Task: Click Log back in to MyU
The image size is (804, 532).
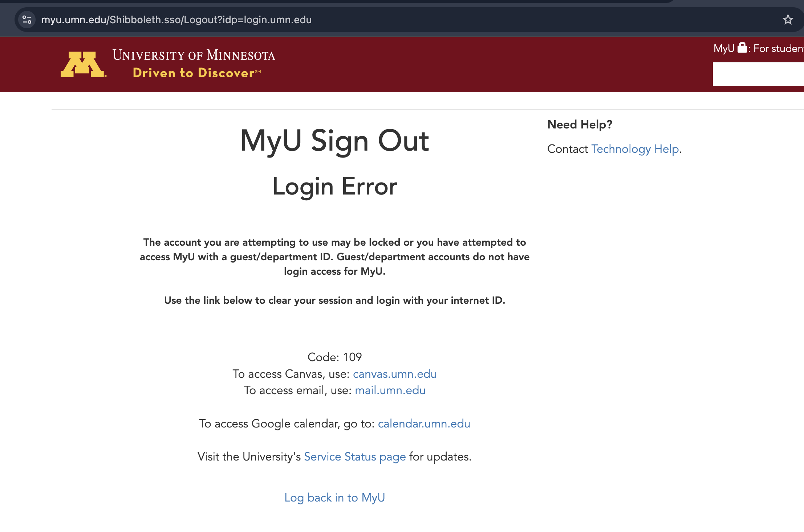Action: tap(334, 498)
